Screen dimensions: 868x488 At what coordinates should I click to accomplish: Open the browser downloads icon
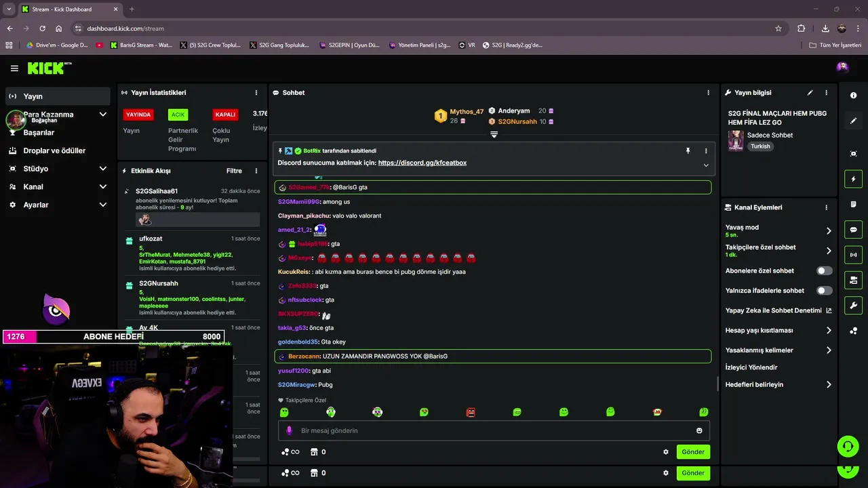point(825,28)
